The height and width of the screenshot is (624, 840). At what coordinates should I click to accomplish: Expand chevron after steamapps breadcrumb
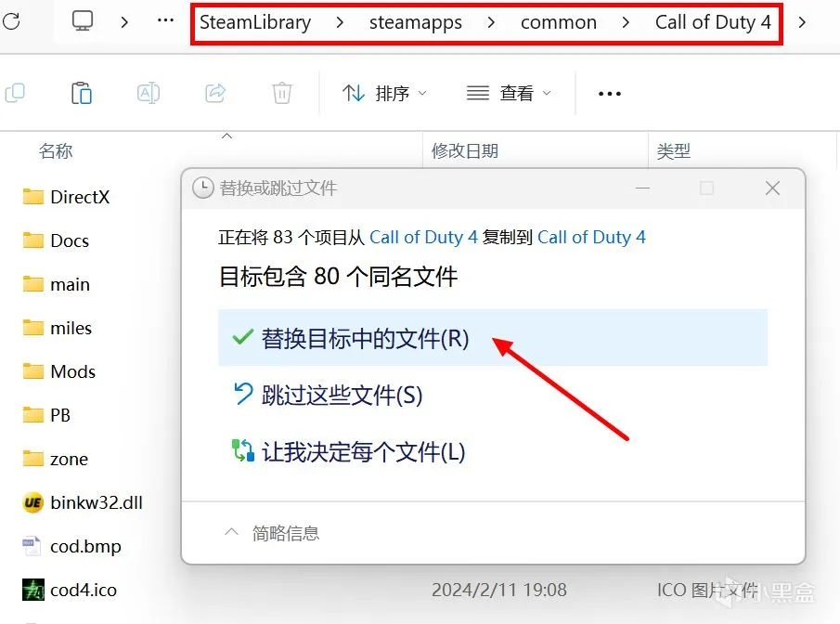491,22
